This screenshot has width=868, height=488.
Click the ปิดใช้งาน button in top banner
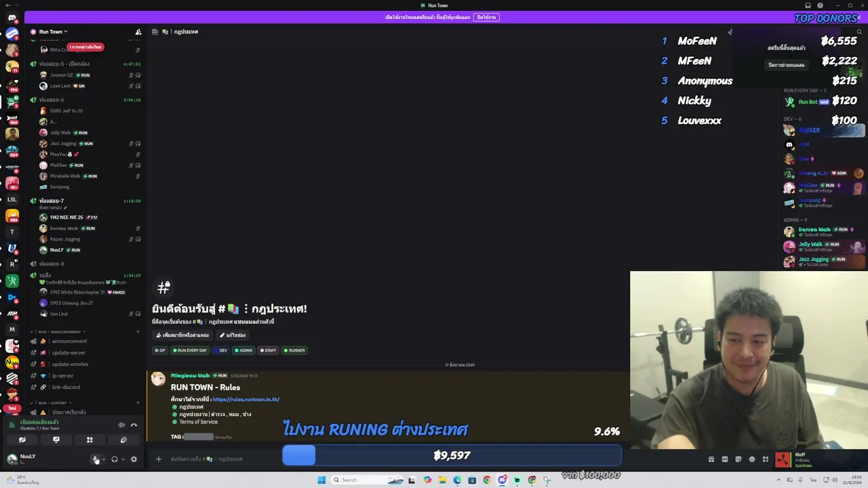tap(486, 17)
